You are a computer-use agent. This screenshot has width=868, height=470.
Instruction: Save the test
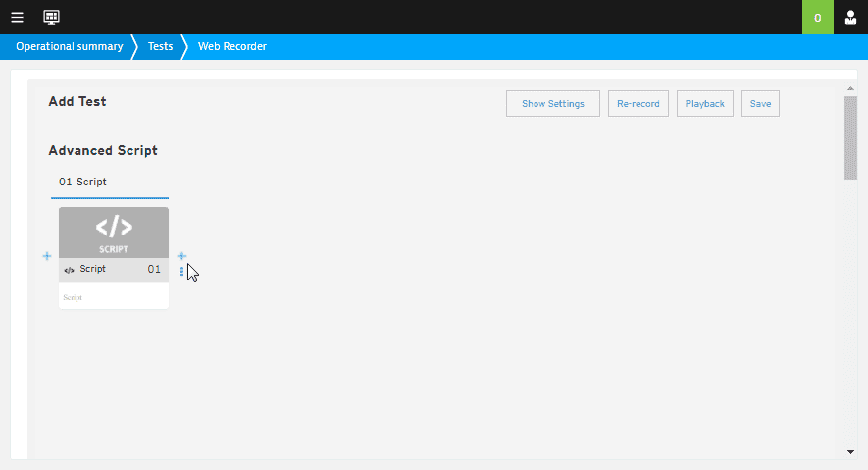point(760,104)
